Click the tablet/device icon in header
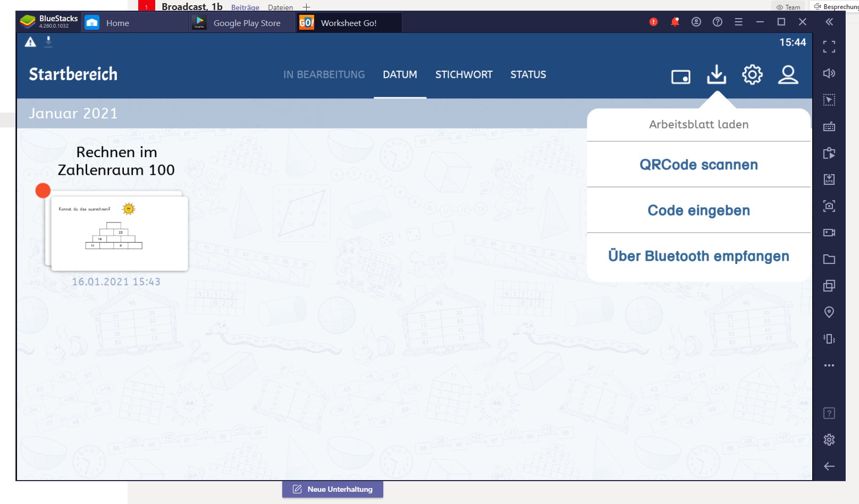Image resolution: width=859 pixels, height=504 pixels. [x=680, y=77]
